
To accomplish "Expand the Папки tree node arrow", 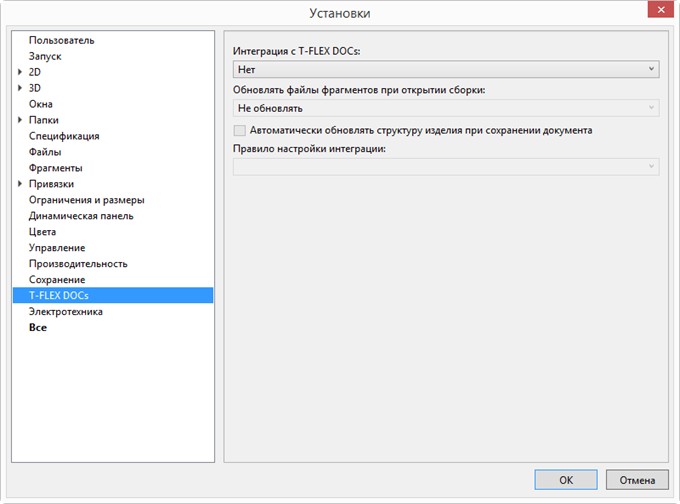I will click(x=20, y=120).
